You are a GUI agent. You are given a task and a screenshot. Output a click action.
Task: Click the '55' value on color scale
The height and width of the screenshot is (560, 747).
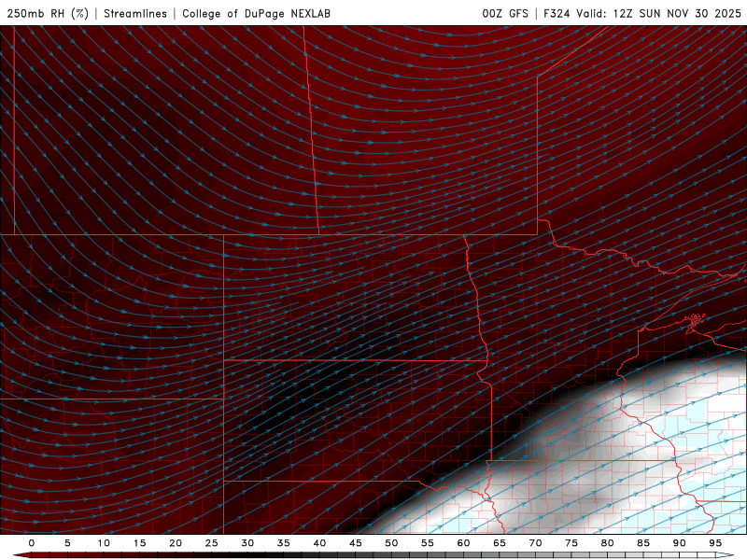point(428,543)
